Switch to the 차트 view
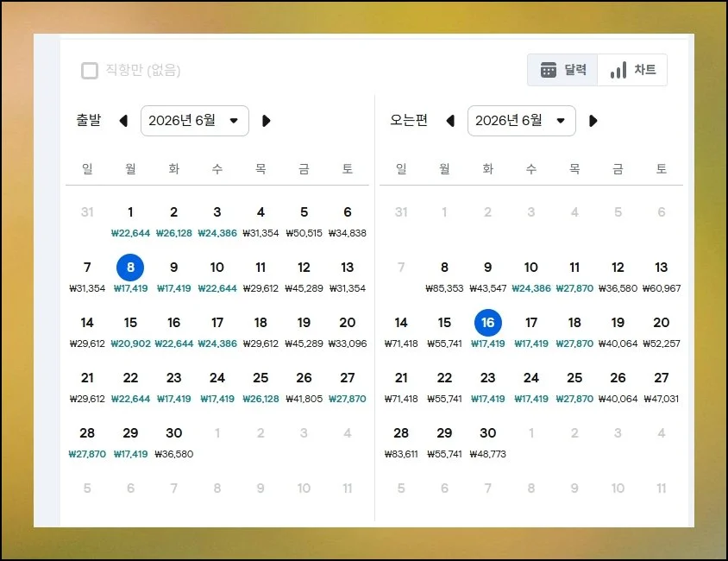This screenshot has height=561, width=728. 632,70
